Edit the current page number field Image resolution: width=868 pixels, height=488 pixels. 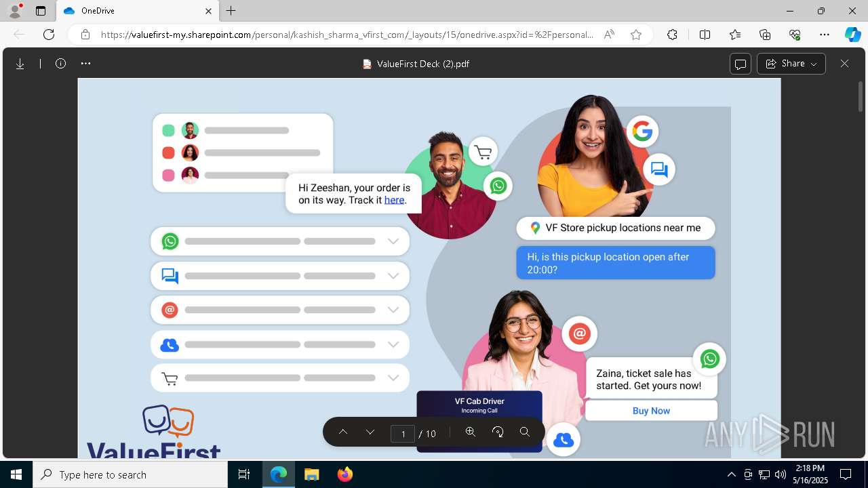point(403,434)
